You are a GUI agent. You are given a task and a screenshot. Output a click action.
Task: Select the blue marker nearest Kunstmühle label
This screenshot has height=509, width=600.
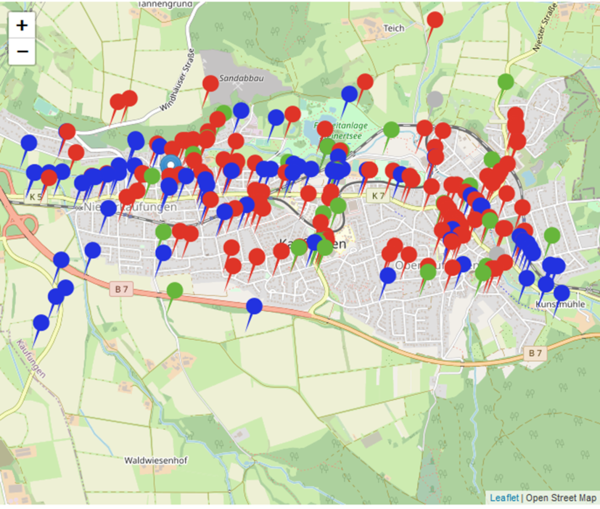click(561, 294)
